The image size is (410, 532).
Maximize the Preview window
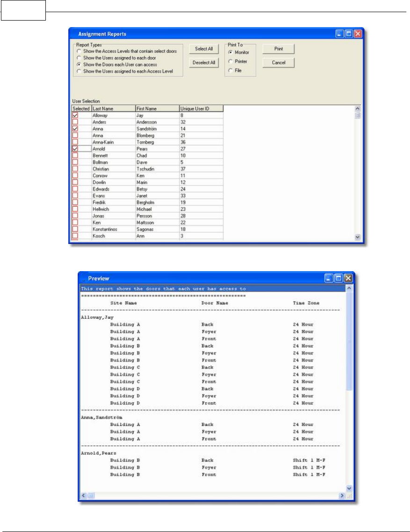tap(338, 278)
